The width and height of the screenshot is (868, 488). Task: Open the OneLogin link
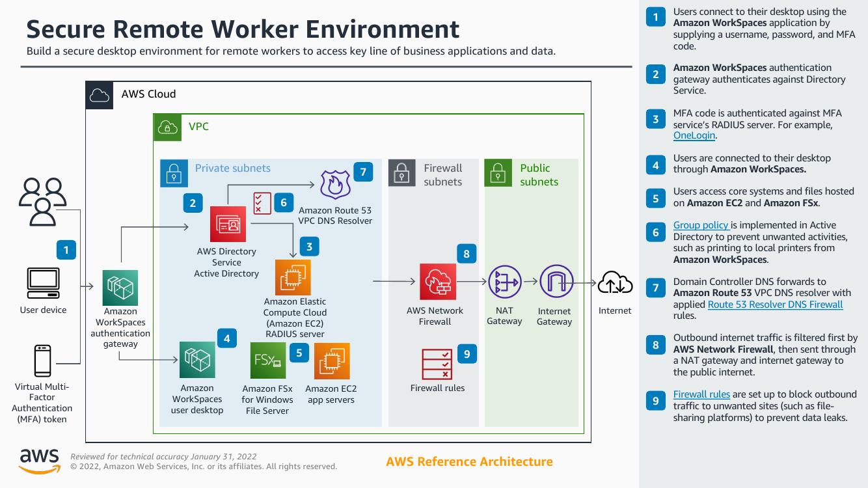[694, 135]
